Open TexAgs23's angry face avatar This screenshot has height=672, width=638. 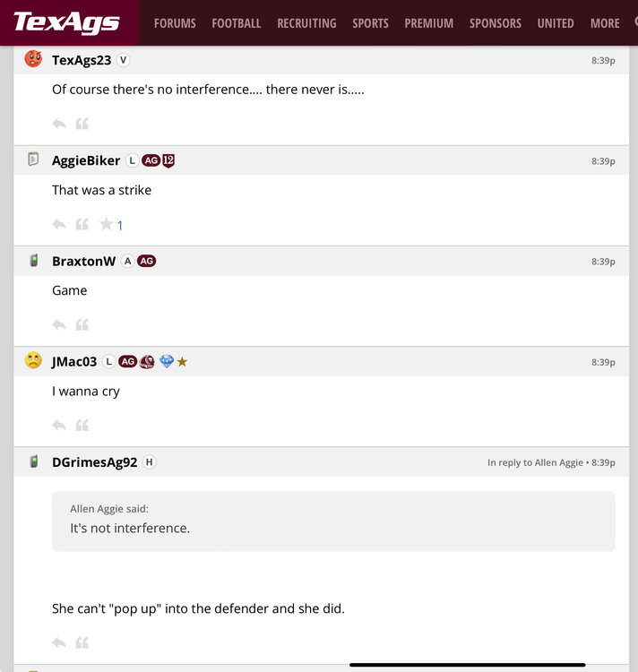pyautogui.click(x=33, y=59)
